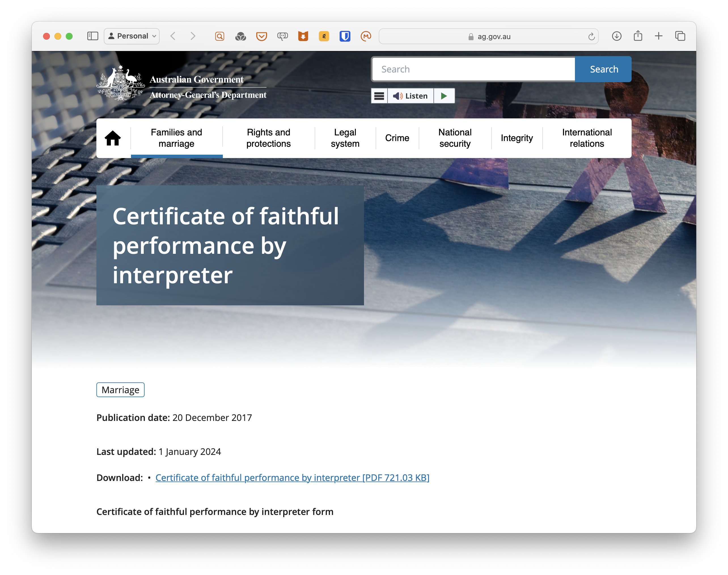Toggle the Safari sidebar icon
The height and width of the screenshot is (575, 728).
click(x=92, y=36)
